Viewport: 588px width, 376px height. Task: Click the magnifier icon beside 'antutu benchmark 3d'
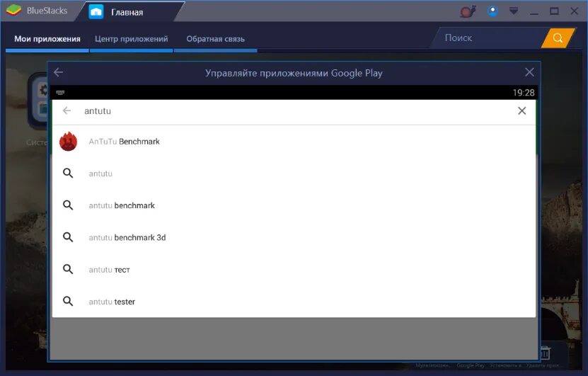coord(68,237)
